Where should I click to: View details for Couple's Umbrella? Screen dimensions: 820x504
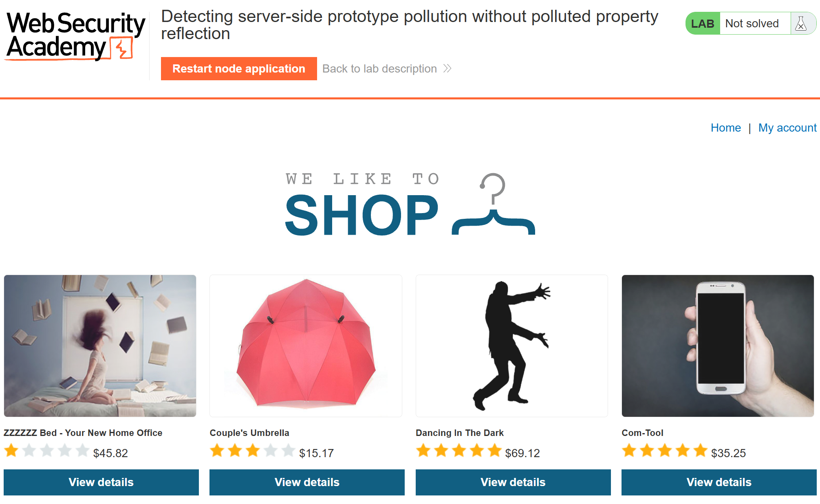[307, 482]
